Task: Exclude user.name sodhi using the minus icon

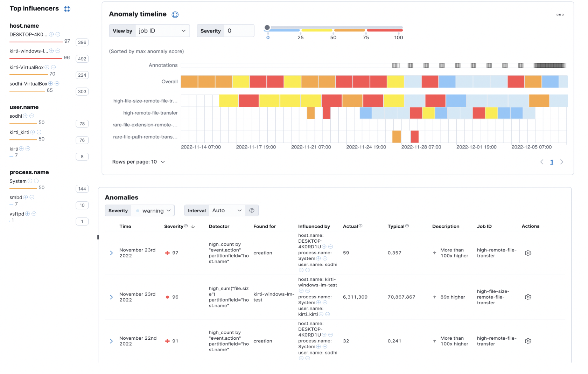Action: [31, 116]
